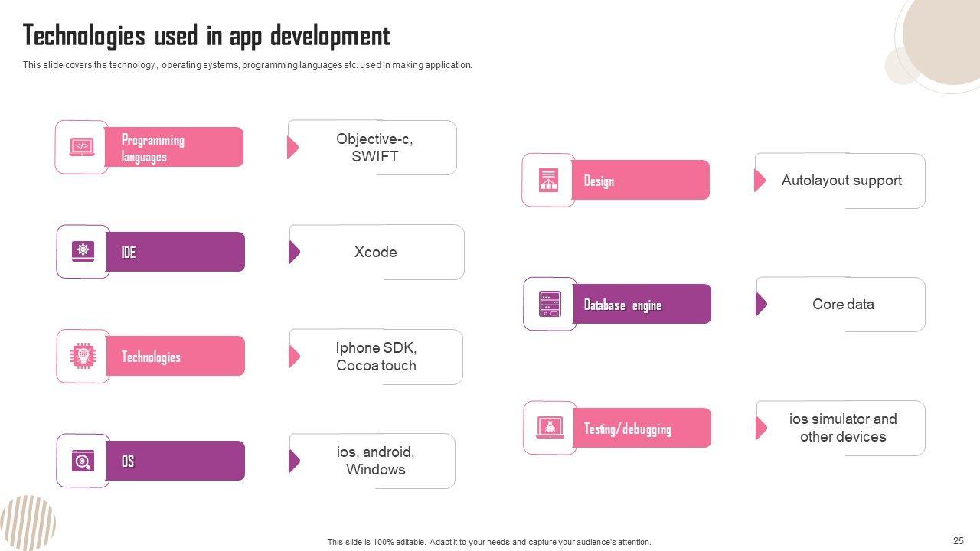
Task: Select the Xcode text box
Action: pyautogui.click(x=377, y=252)
